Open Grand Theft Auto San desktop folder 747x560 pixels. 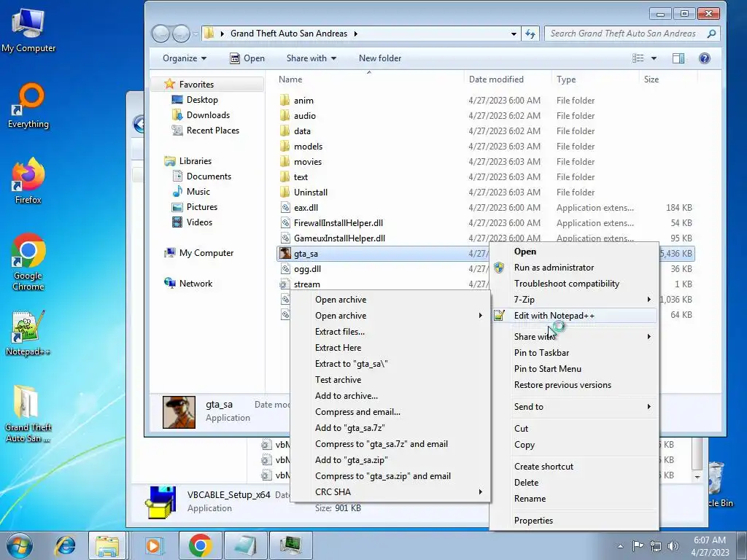click(28, 413)
